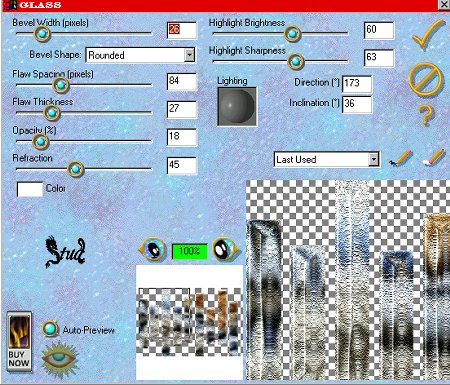Click the gold checkmark to apply
This screenshot has width=450, height=385.
click(x=428, y=34)
